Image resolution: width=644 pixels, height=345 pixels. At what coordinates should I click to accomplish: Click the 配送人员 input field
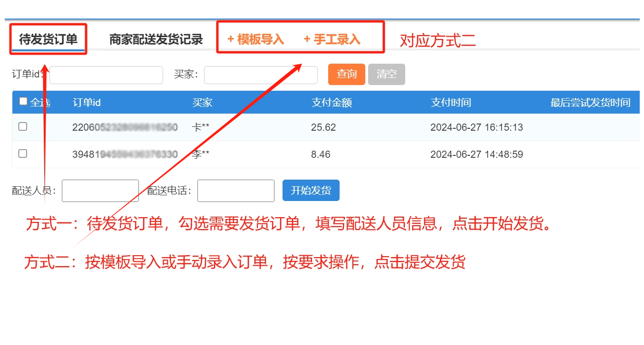(100, 191)
